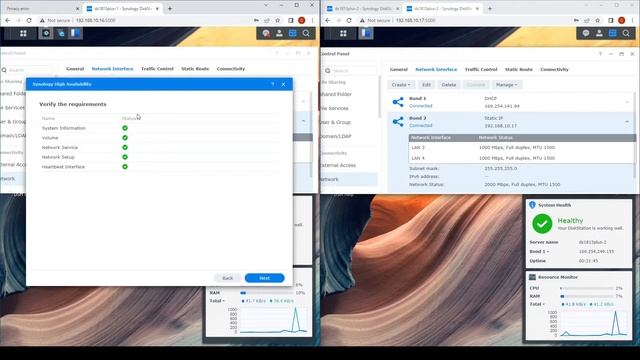This screenshot has height=360, width=640.
Task: Open Create dropdown in right Control Panel
Action: point(401,85)
